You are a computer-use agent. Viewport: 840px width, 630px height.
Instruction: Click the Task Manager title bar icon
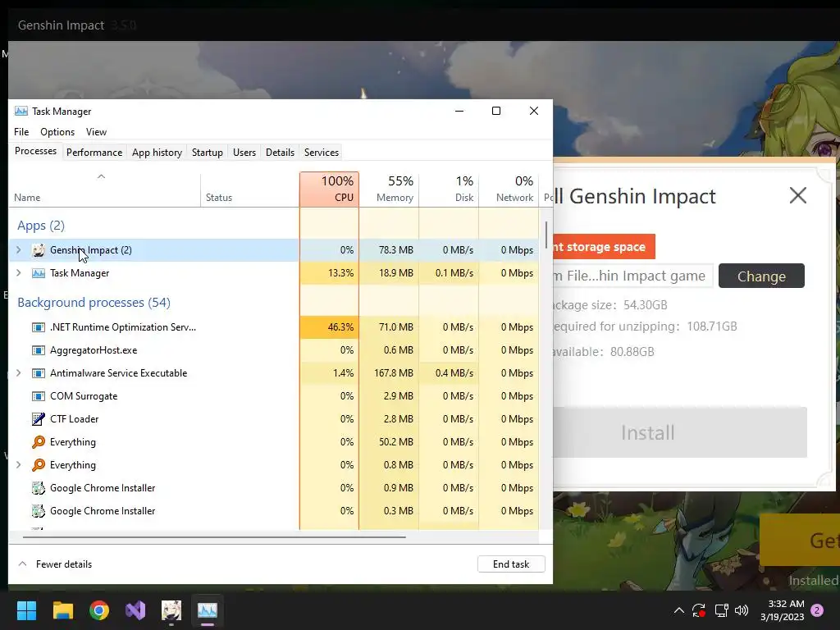click(21, 112)
